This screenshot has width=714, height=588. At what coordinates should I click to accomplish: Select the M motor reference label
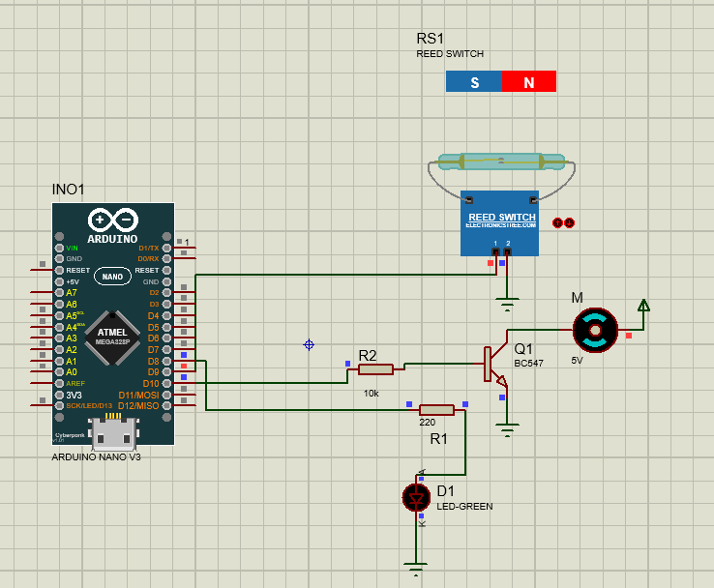pos(577,298)
